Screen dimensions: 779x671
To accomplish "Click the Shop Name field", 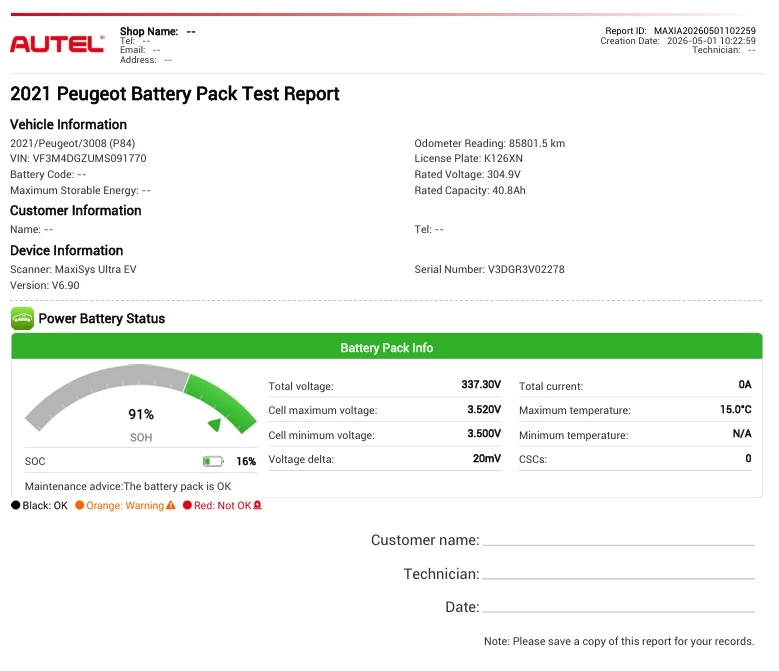I will click(157, 31).
